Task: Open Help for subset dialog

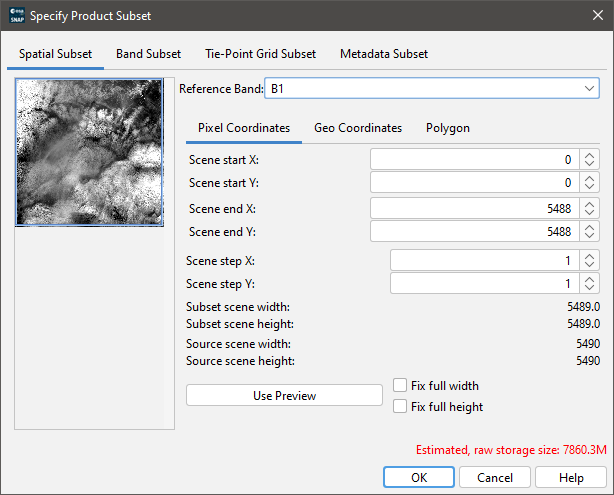Action: tap(570, 477)
